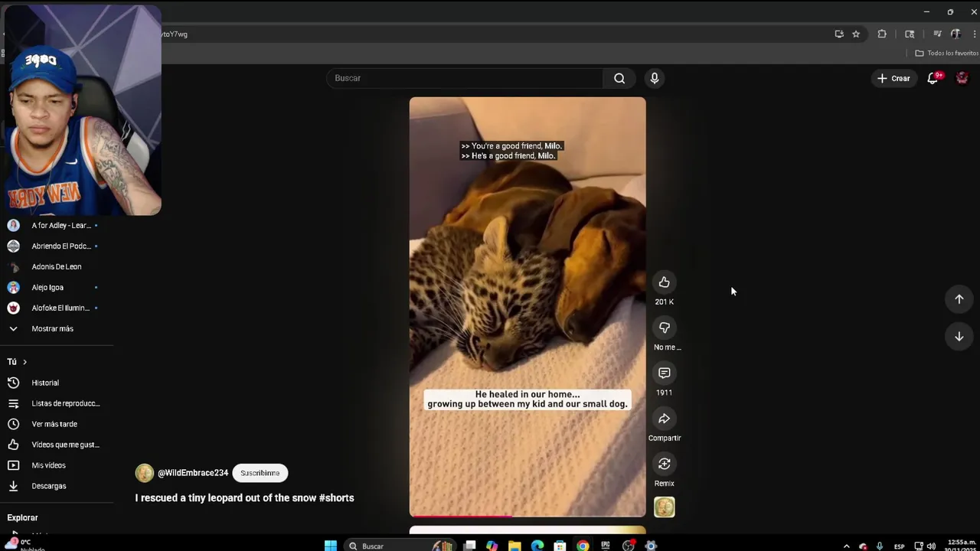
Task: Dislike the short (No me gusta)
Action: (x=664, y=328)
